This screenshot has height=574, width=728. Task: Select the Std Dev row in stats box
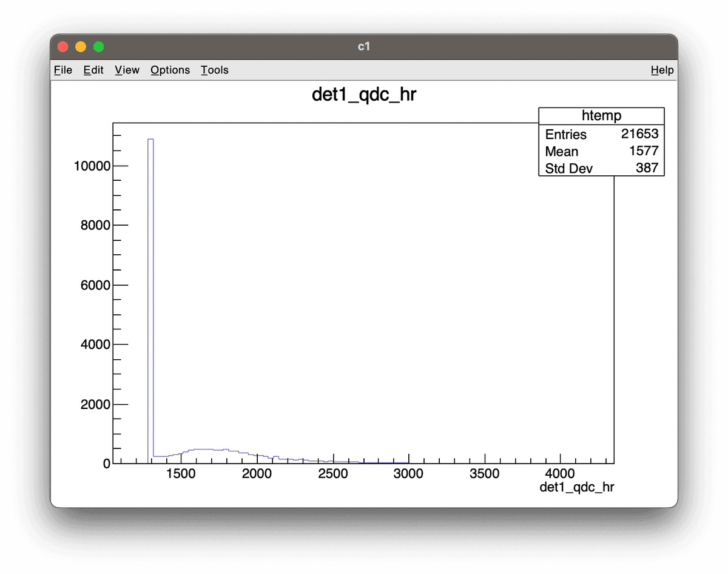(x=601, y=168)
